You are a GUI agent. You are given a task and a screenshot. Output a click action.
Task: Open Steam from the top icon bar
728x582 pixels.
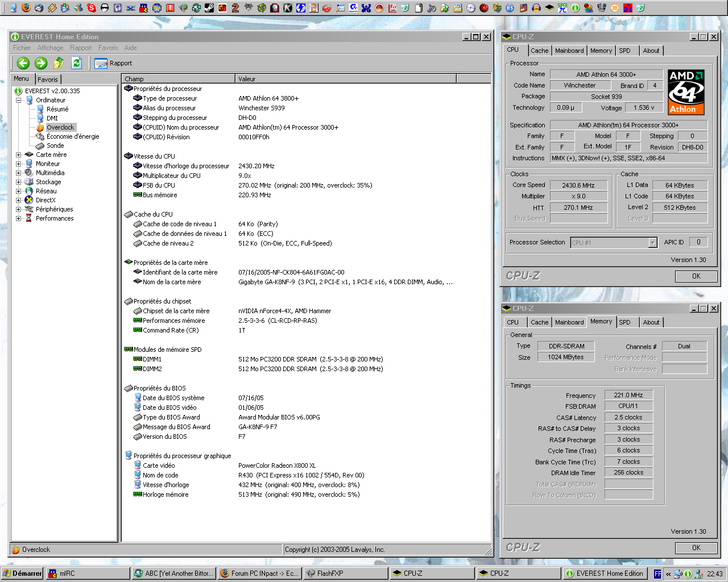[x=209, y=8]
